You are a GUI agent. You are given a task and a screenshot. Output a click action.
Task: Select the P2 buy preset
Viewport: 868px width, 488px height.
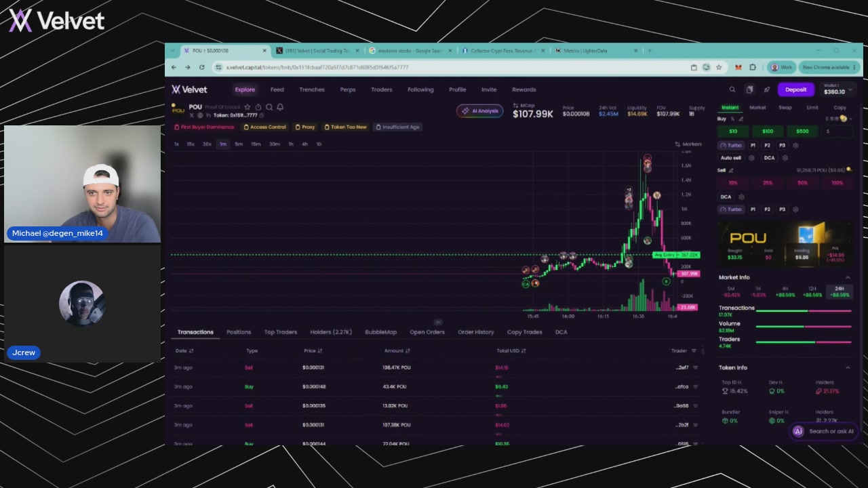[x=767, y=145]
